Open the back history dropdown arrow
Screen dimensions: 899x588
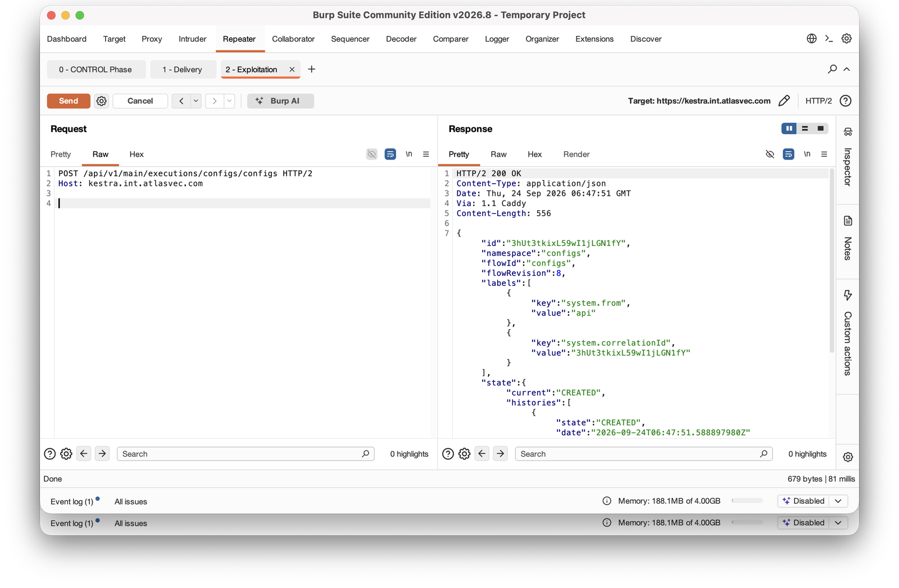click(x=196, y=101)
